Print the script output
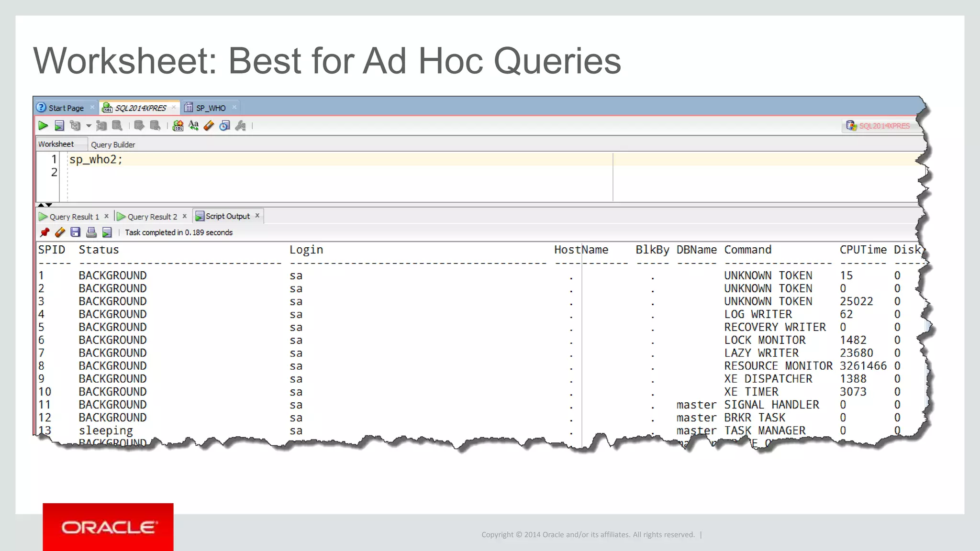The width and height of the screenshot is (980, 551). (x=91, y=232)
